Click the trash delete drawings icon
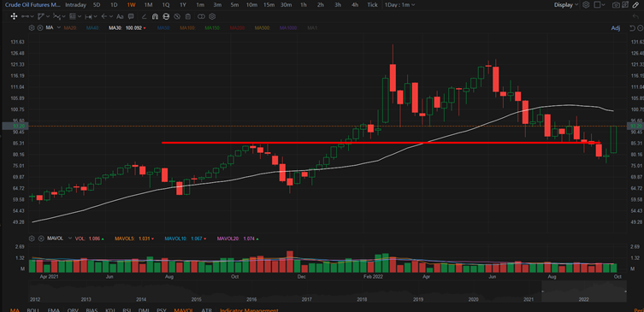Image resolution: width=644 pixels, height=312 pixels. [187, 17]
